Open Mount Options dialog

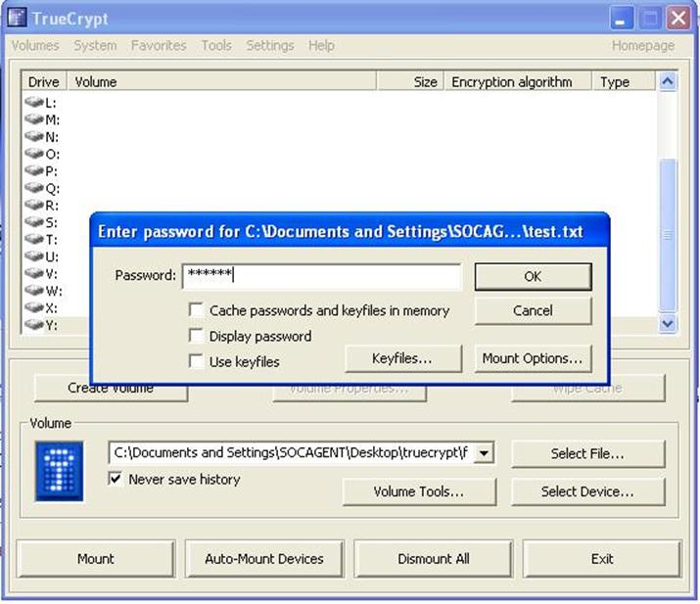[x=533, y=358]
